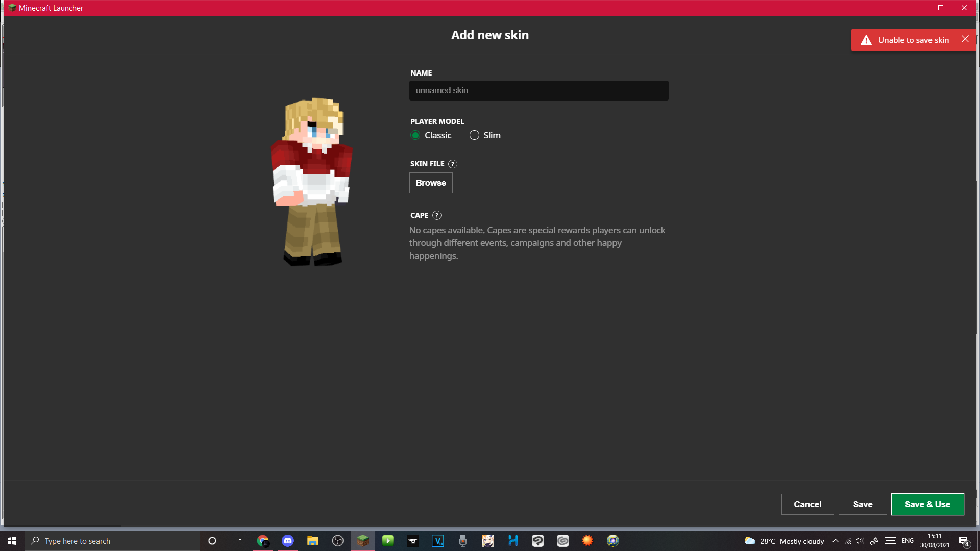Open the volume control in tray
The image size is (980, 551).
point(860,541)
